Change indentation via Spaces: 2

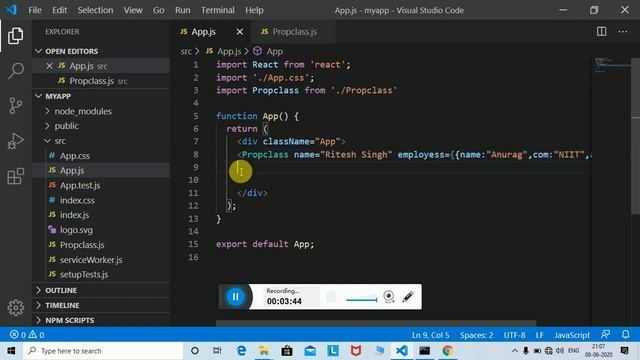[x=476, y=335]
